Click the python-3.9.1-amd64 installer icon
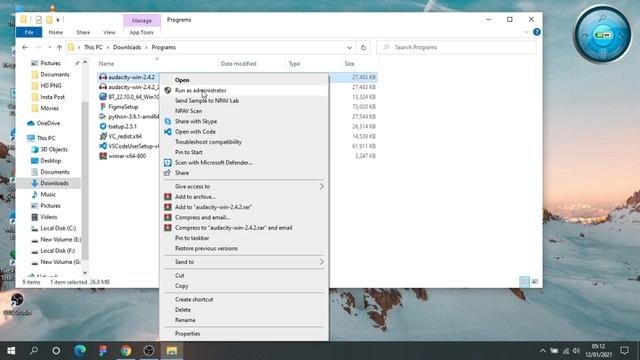 coord(103,116)
